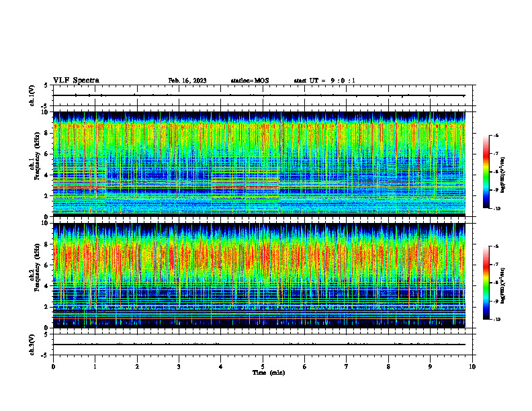Click the '5' tick on time axis
The height and width of the screenshot is (411, 532).
263,367
